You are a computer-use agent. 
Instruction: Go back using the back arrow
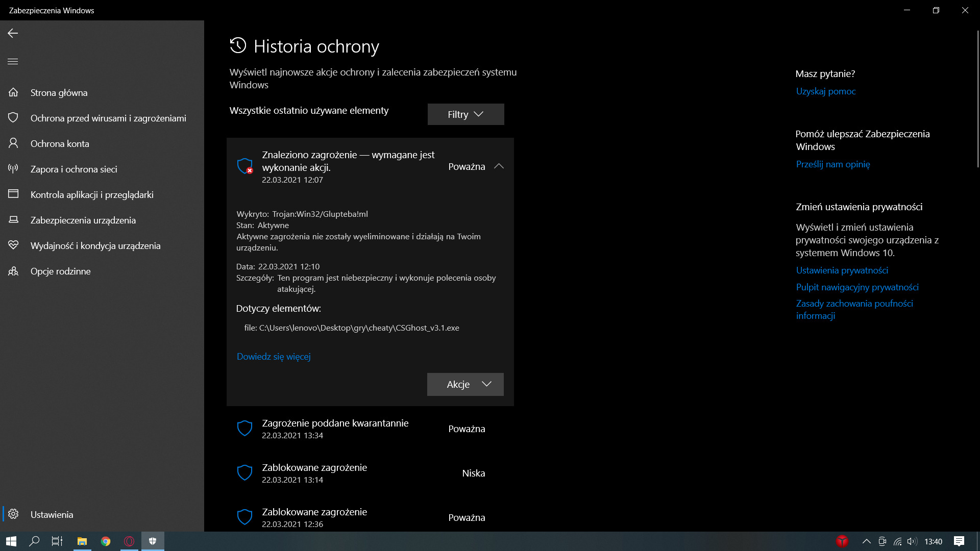click(13, 33)
